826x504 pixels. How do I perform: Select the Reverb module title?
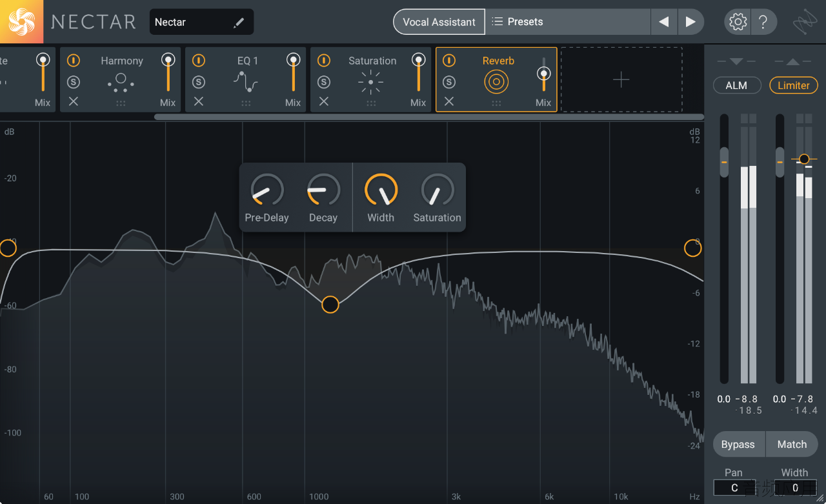pos(498,61)
